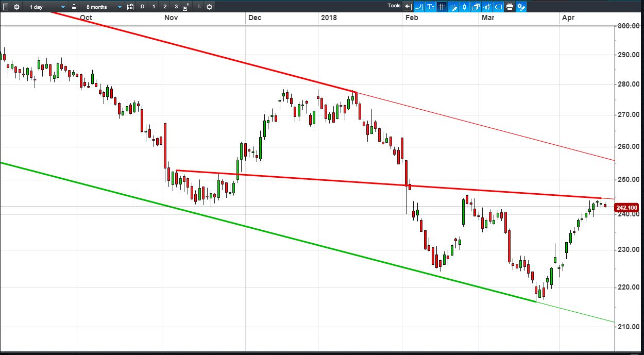644x355 pixels.
Task: Select the text annotation tool
Action: (x=430, y=7)
